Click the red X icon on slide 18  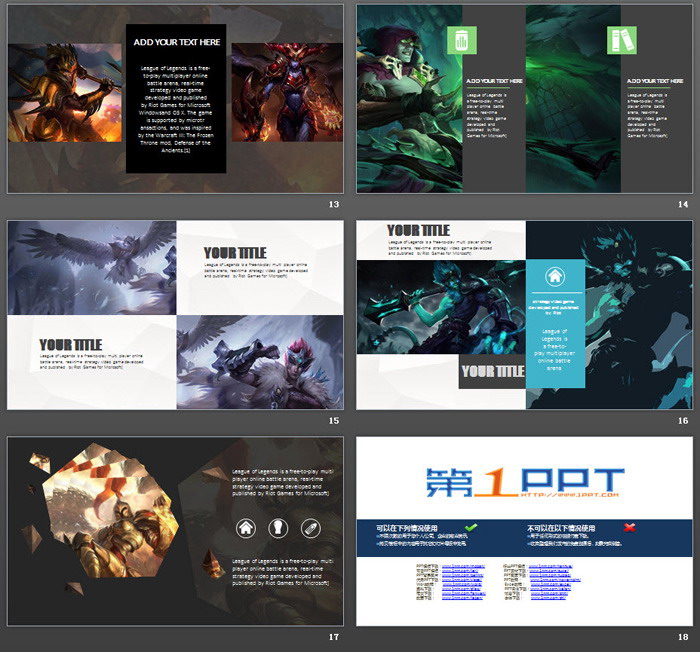point(629,527)
